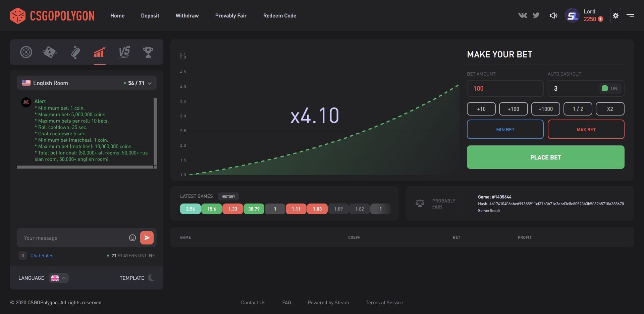Viewport: 644px width, 314px height.
Task: Click the Your message chat input
Action: (x=74, y=238)
